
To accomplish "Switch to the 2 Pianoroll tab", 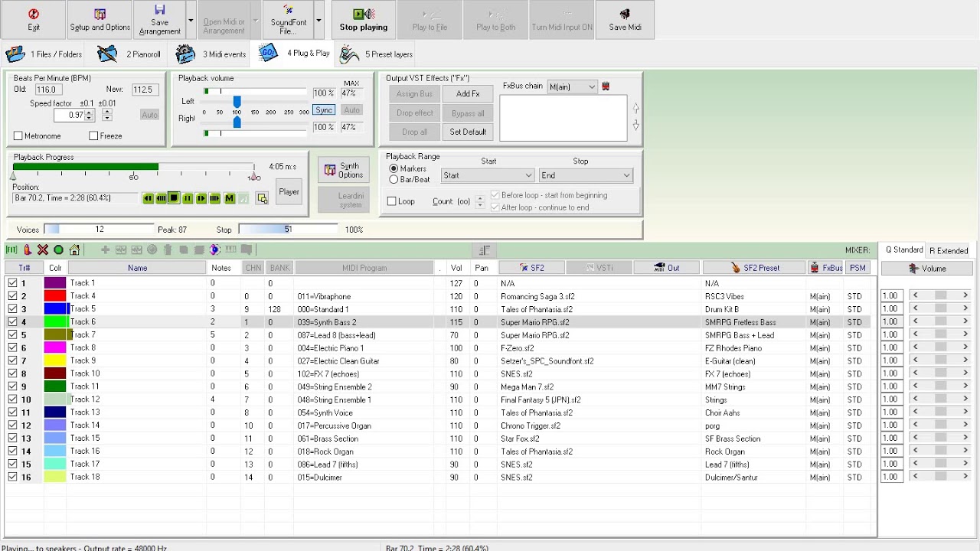I will click(129, 54).
